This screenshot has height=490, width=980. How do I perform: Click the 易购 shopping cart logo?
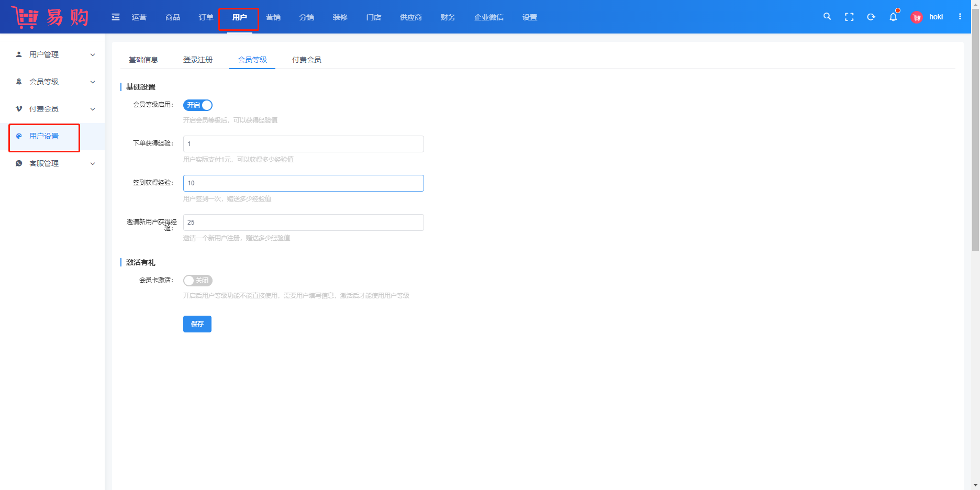click(50, 17)
